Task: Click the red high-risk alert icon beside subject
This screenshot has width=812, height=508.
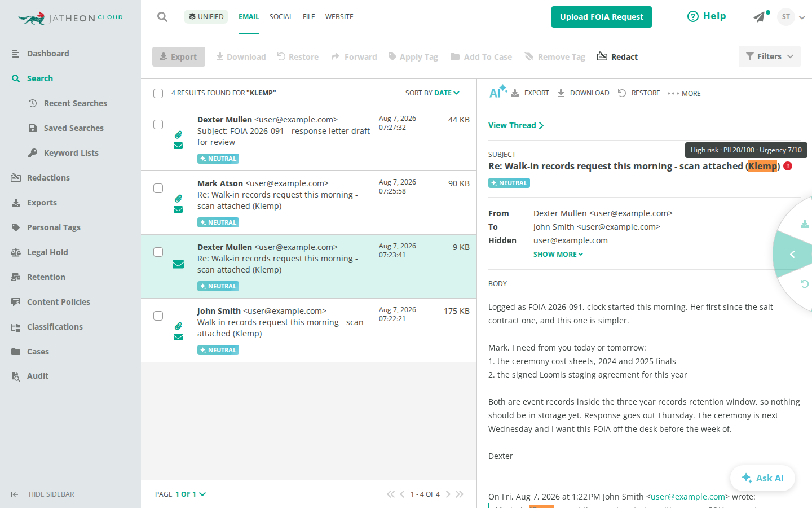Action: [788, 166]
